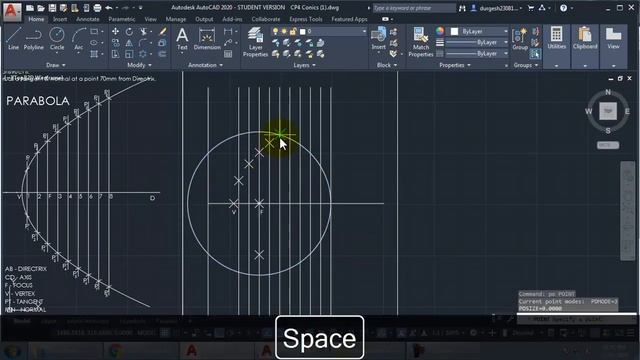
Task: Toggle the layer lock padlock icon
Action: click(x=293, y=31)
